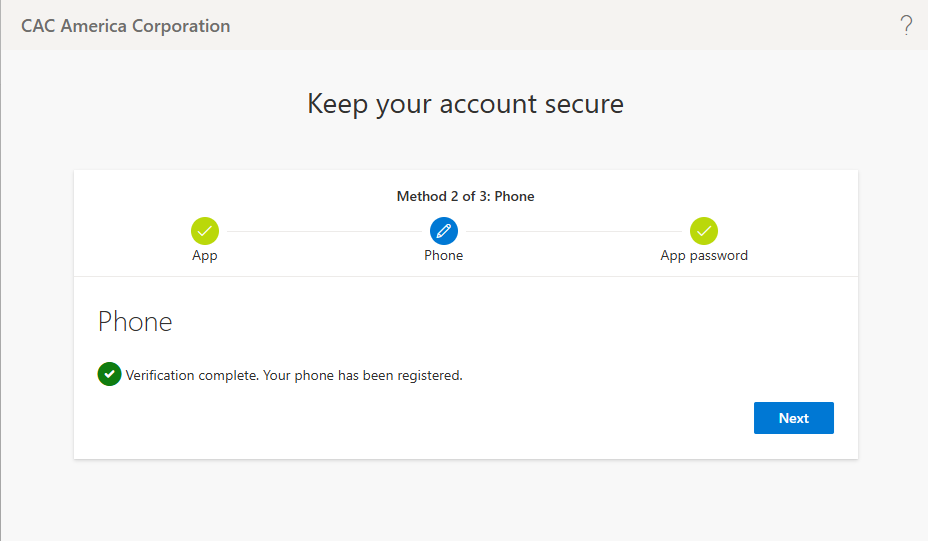
Task: Click the gray background below the card
Action: pyautogui.click(x=465, y=500)
